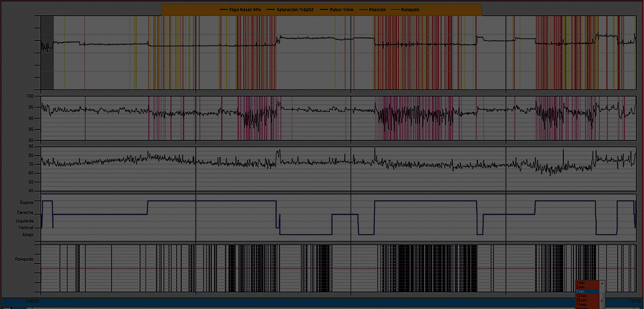Click the Supino position axis label
The height and width of the screenshot is (309, 644).
click(27, 202)
